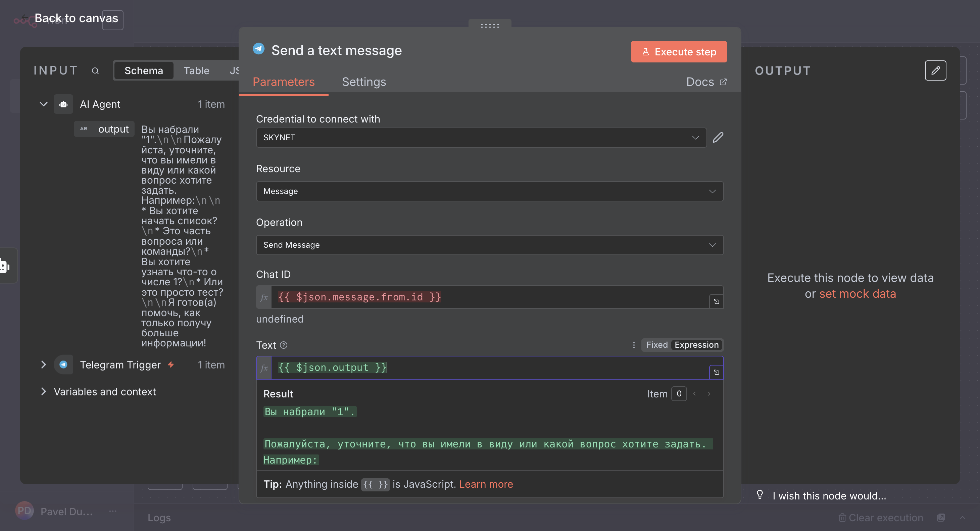Click the pencil icon to edit SKYNET credential
The image size is (980, 531).
(x=718, y=137)
